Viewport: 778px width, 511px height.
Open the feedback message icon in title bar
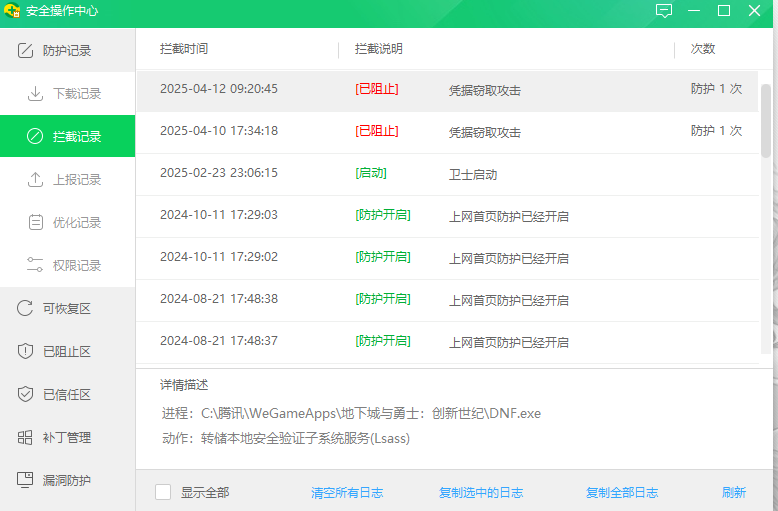664,11
